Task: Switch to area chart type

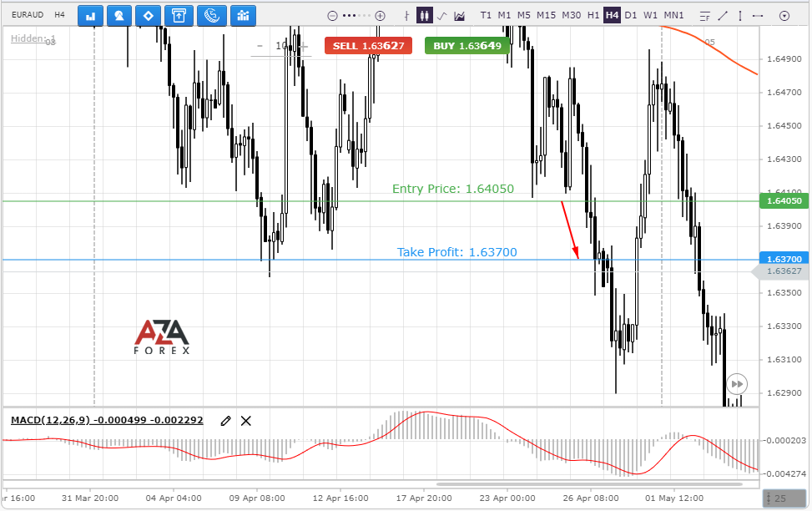Action: [459, 16]
